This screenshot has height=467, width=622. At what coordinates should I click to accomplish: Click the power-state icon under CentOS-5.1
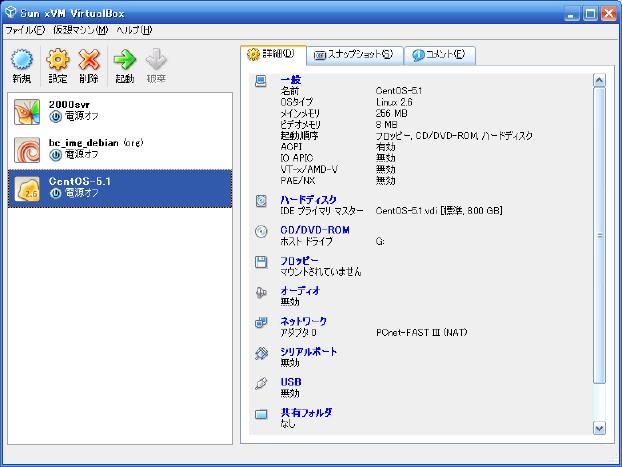55,193
